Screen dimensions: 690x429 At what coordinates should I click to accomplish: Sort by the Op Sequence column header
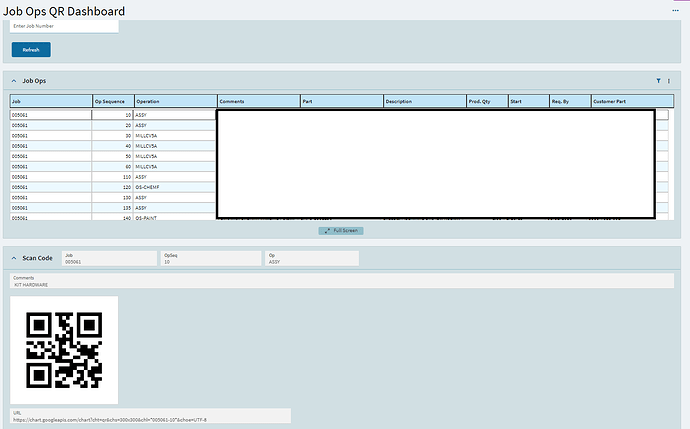[x=114, y=101]
